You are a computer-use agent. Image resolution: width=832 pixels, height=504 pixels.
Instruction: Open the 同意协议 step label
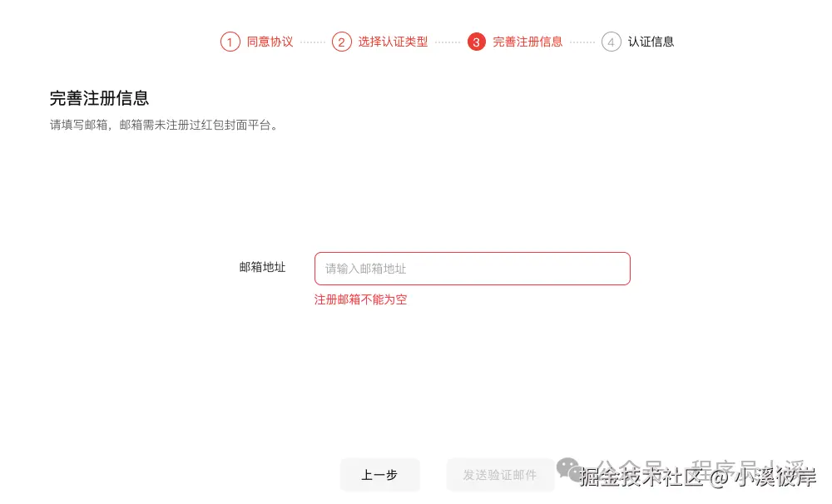[x=270, y=41]
